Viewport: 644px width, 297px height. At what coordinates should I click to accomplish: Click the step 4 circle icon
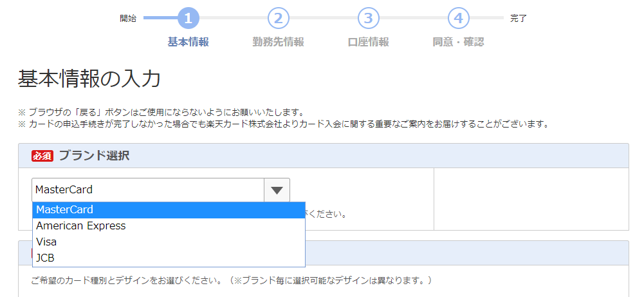point(458,18)
